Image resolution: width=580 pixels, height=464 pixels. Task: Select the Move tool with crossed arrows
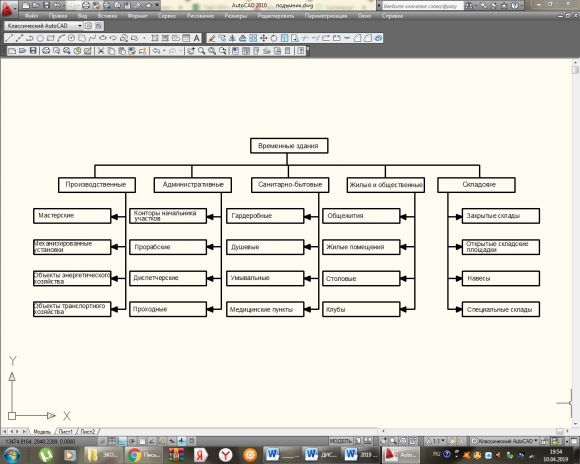[263, 38]
